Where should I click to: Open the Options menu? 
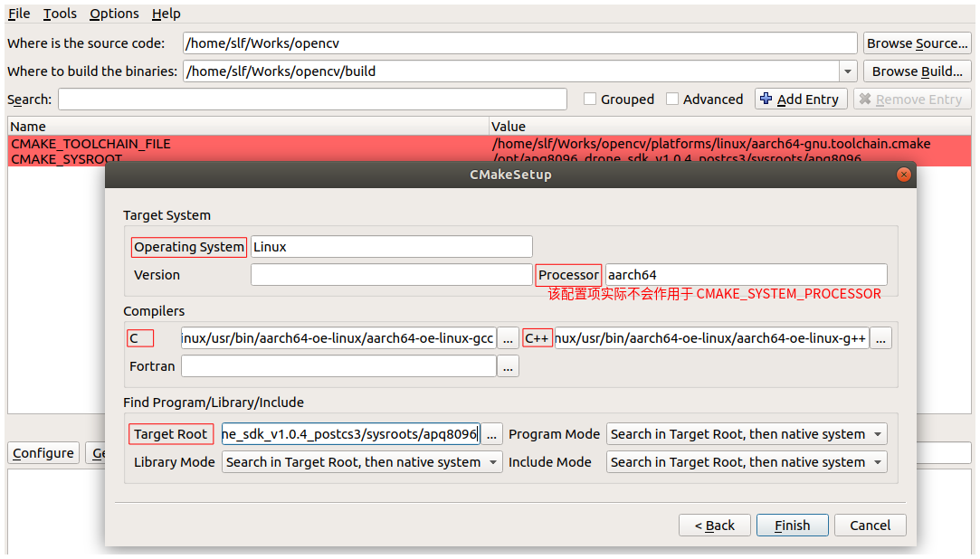coord(114,14)
